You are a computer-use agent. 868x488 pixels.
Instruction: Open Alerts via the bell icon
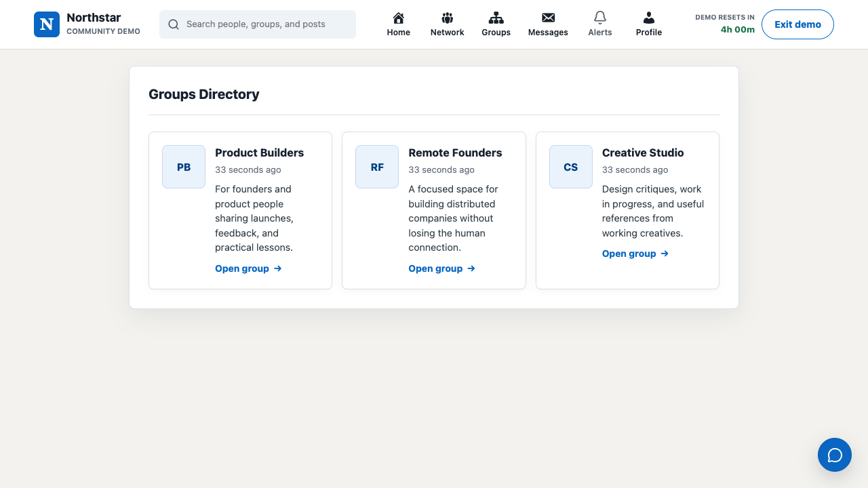[600, 18]
